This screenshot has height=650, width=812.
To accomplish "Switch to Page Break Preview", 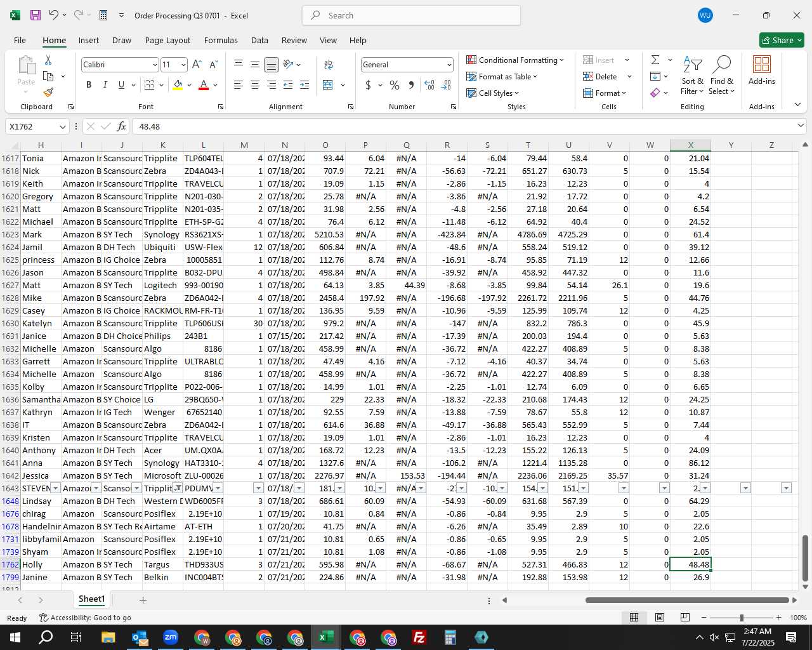I will (x=685, y=618).
